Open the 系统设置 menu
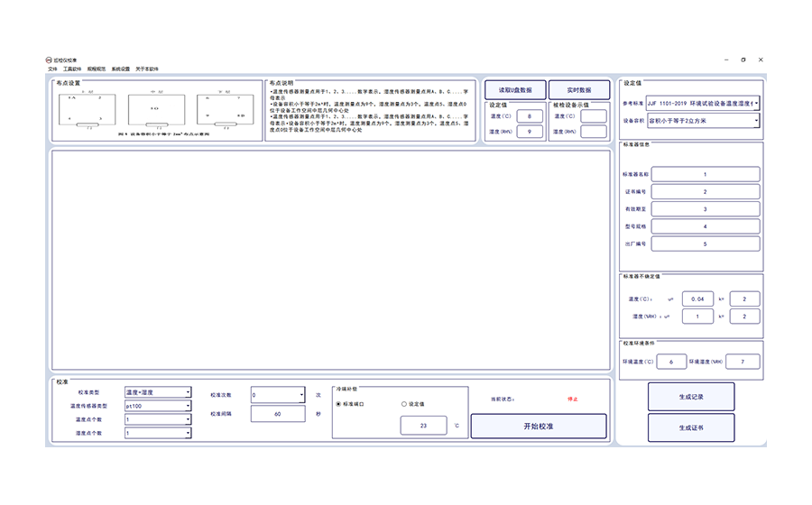Image resolution: width=812 pixels, height=505 pixels. (121, 69)
